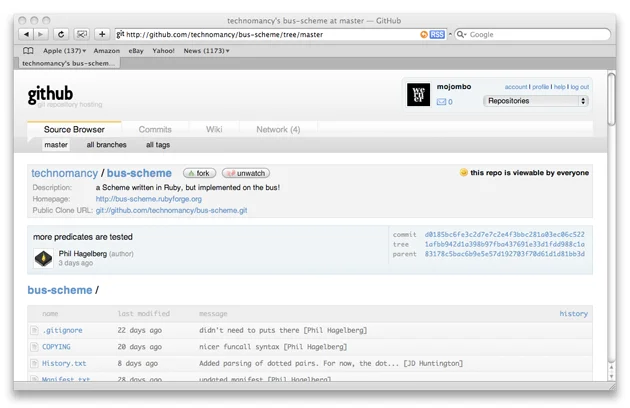
Task: Click the mojombo username
Action: pos(454,86)
